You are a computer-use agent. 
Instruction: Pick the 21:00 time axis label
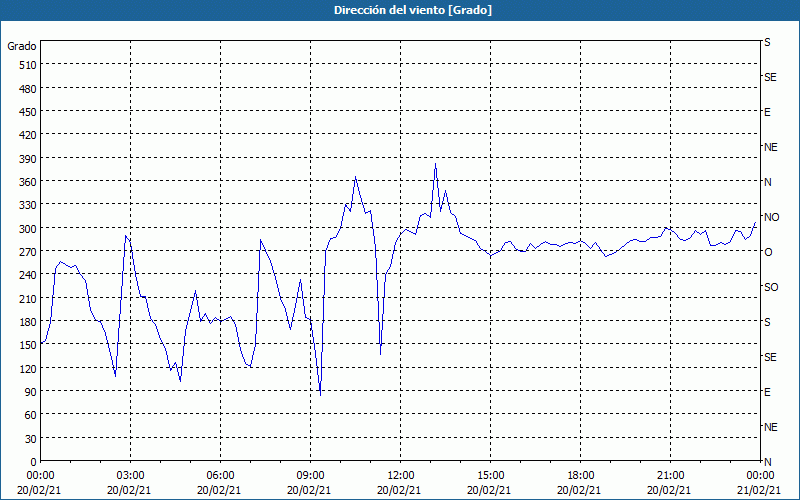coord(670,476)
